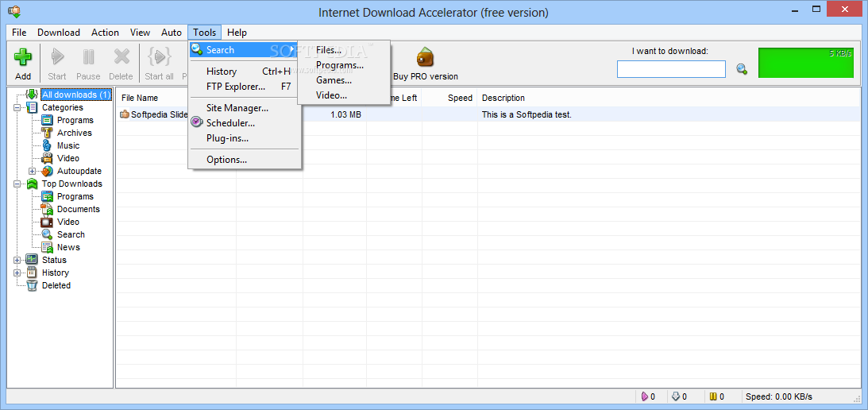Click the Delete toolbar icon

(x=122, y=57)
